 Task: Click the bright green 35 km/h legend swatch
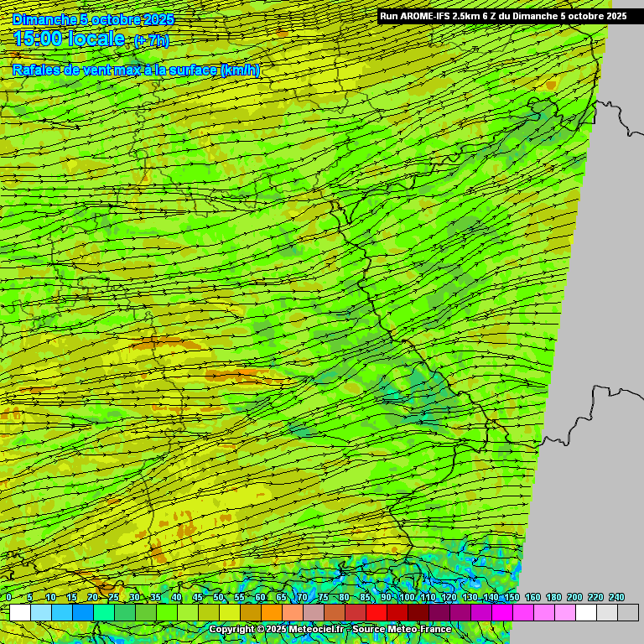167,613
